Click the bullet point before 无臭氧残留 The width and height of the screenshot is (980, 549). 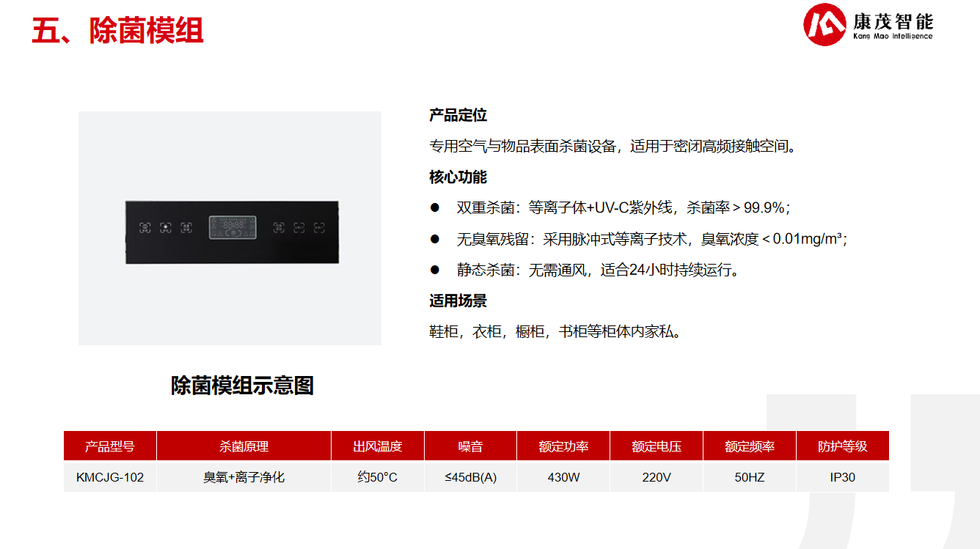click(434, 239)
